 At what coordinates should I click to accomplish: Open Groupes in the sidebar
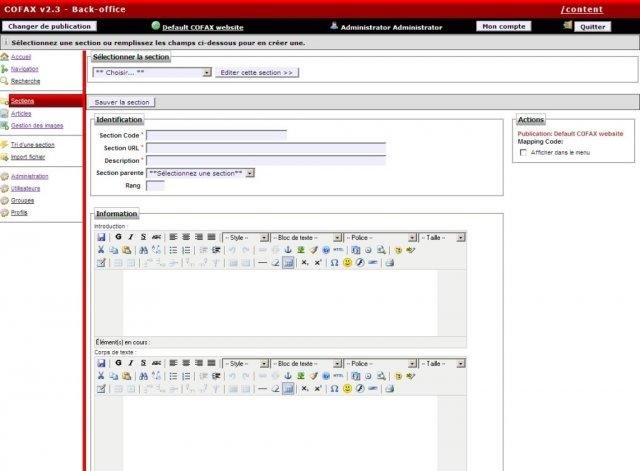pos(22,200)
